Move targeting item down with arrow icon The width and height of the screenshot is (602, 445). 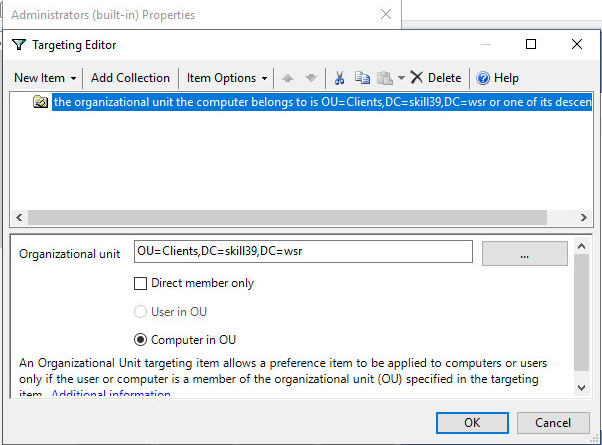click(x=311, y=78)
